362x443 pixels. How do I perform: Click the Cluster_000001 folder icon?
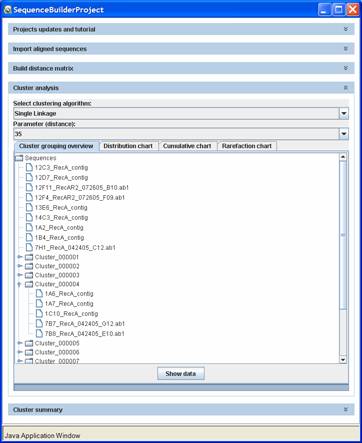coord(29,257)
